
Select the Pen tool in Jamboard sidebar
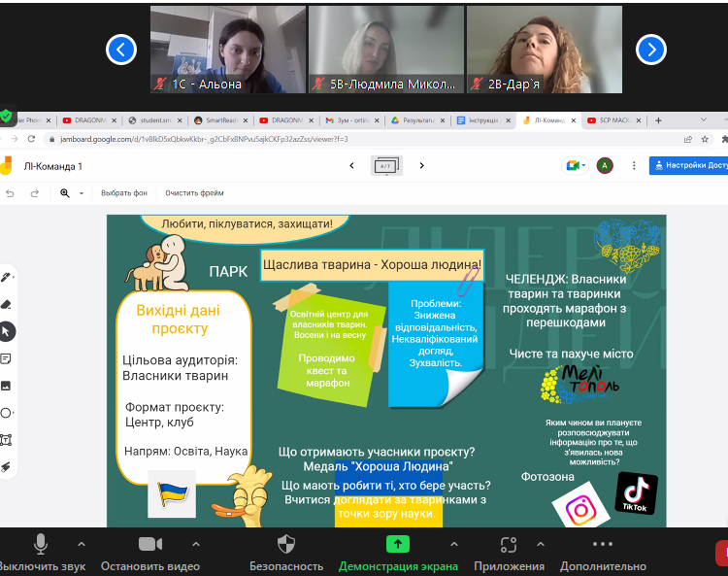click(6, 277)
